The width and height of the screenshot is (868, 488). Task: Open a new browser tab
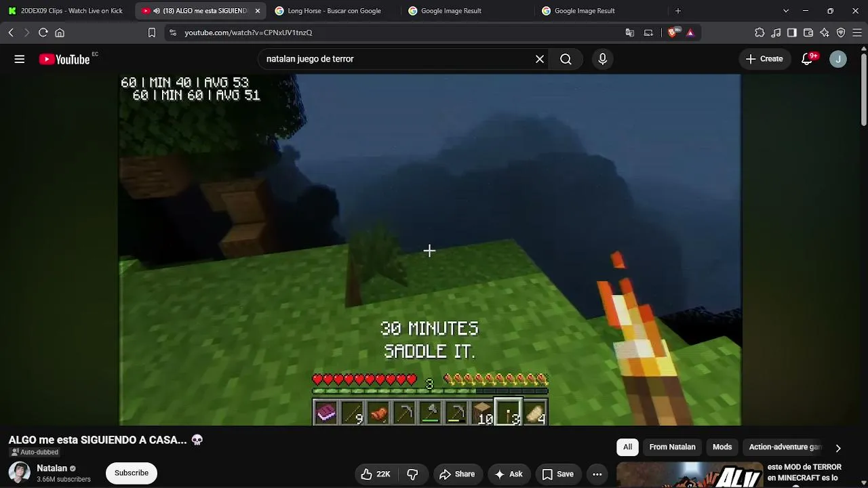(678, 11)
